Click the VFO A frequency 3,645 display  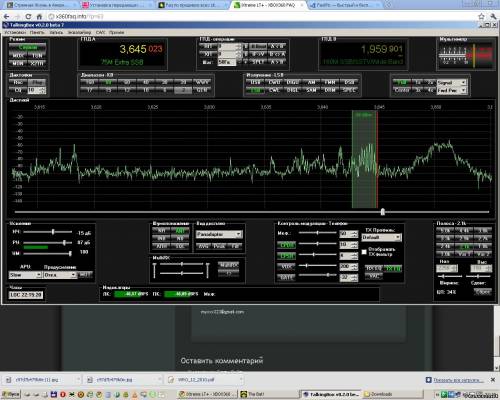click(133, 49)
